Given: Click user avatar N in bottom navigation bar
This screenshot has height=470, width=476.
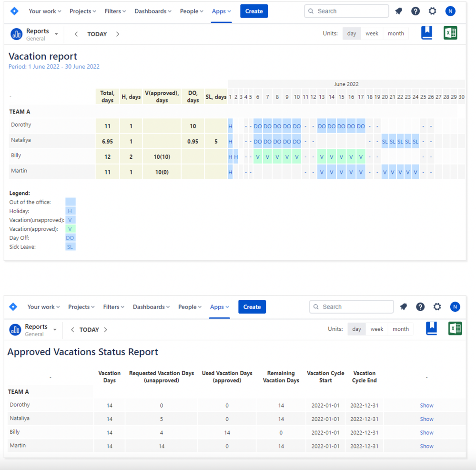Looking at the screenshot, I should point(455,307).
